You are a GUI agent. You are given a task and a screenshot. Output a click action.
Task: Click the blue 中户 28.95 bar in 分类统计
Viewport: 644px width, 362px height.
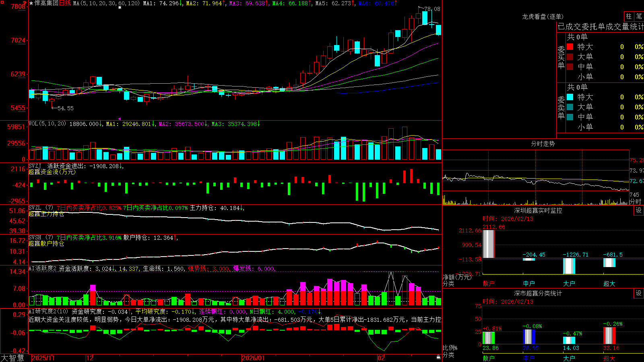529,337
